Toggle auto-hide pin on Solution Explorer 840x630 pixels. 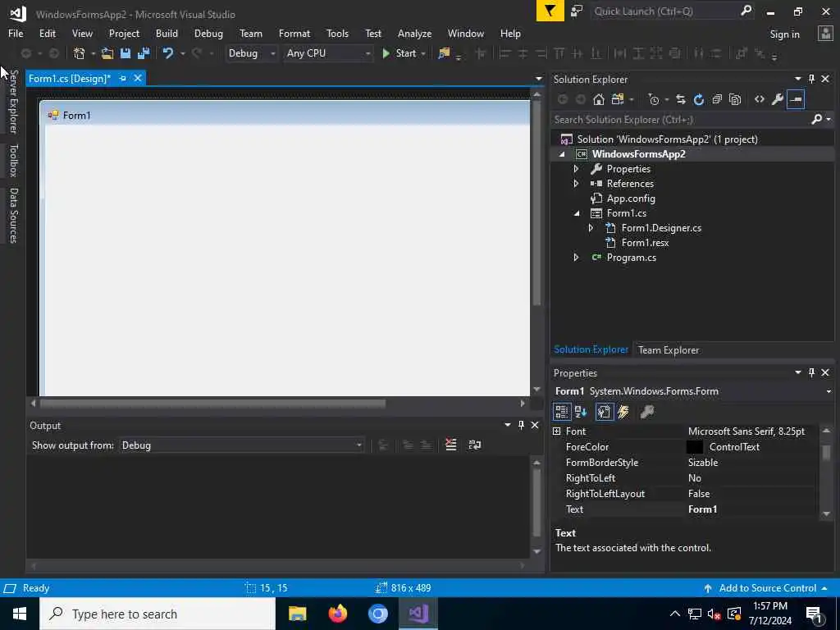tap(811, 79)
